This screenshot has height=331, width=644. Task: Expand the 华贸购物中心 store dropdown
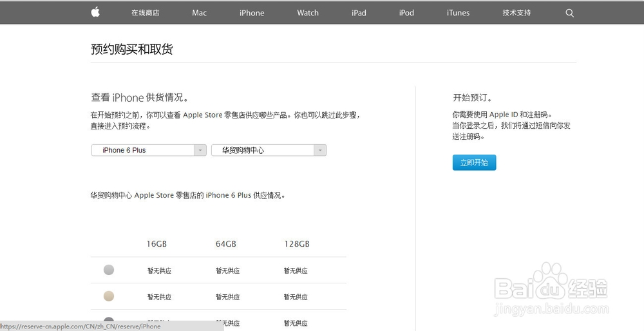[x=269, y=150]
